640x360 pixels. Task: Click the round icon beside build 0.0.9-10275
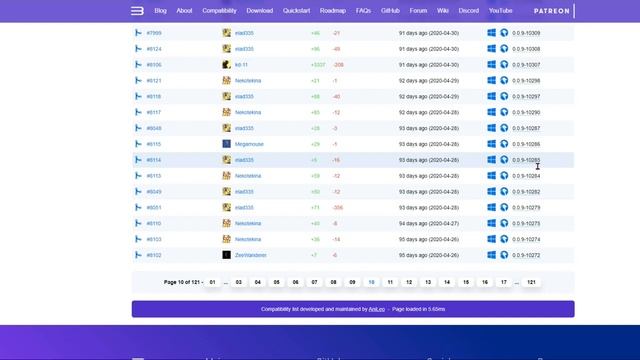[504, 223]
